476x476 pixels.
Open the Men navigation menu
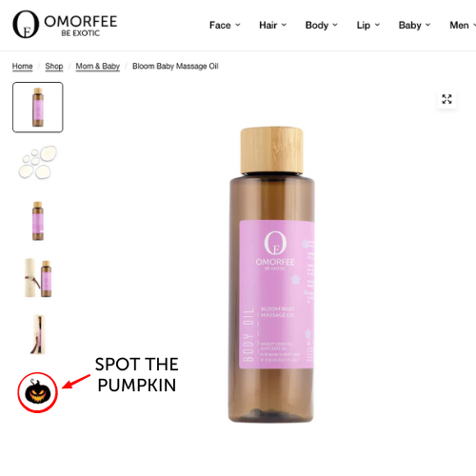click(459, 25)
